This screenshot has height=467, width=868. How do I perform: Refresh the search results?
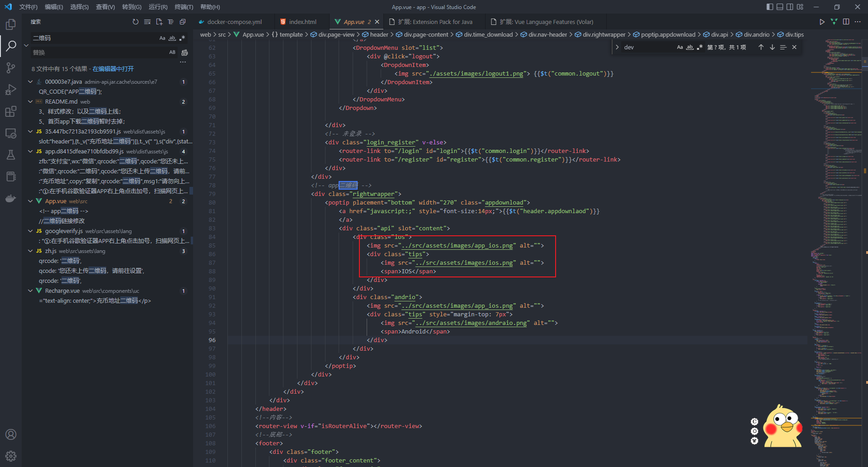pos(136,22)
